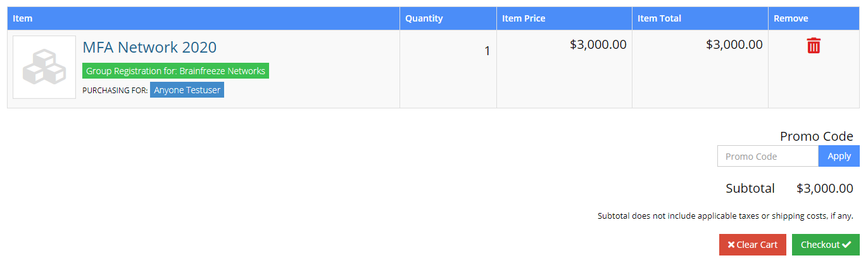This screenshot has height=265, width=868.
Task: Click the X icon in Clear Cart
Action: pyautogui.click(x=731, y=245)
